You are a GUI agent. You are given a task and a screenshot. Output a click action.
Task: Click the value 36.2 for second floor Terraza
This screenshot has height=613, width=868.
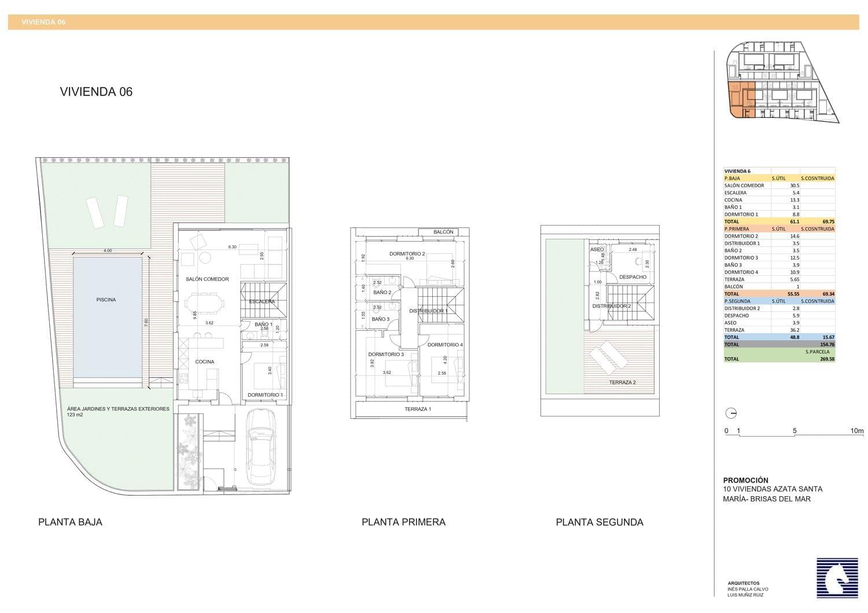(795, 330)
